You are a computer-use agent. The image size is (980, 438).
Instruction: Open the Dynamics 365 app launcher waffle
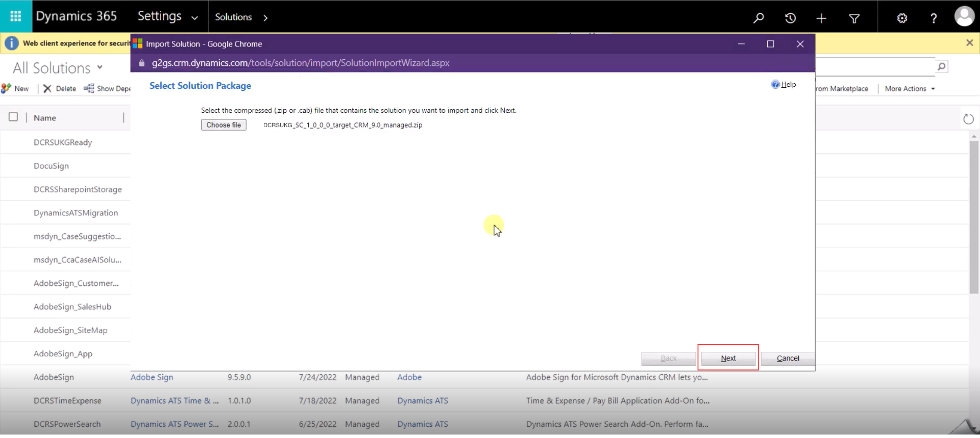[16, 16]
